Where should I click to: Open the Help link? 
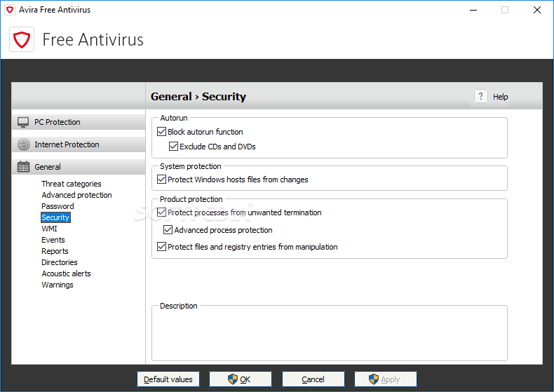click(x=500, y=97)
